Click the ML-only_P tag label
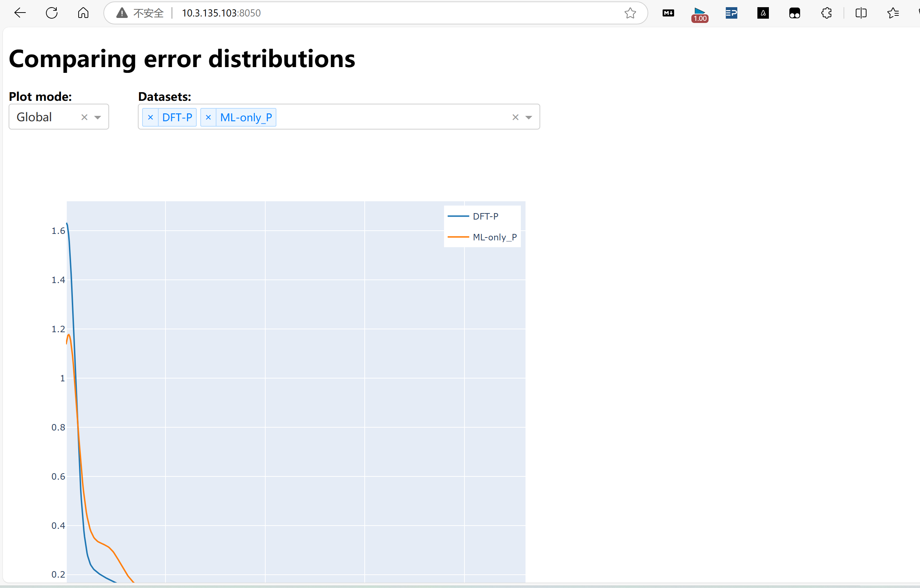The width and height of the screenshot is (920, 588). tap(246, 117)
